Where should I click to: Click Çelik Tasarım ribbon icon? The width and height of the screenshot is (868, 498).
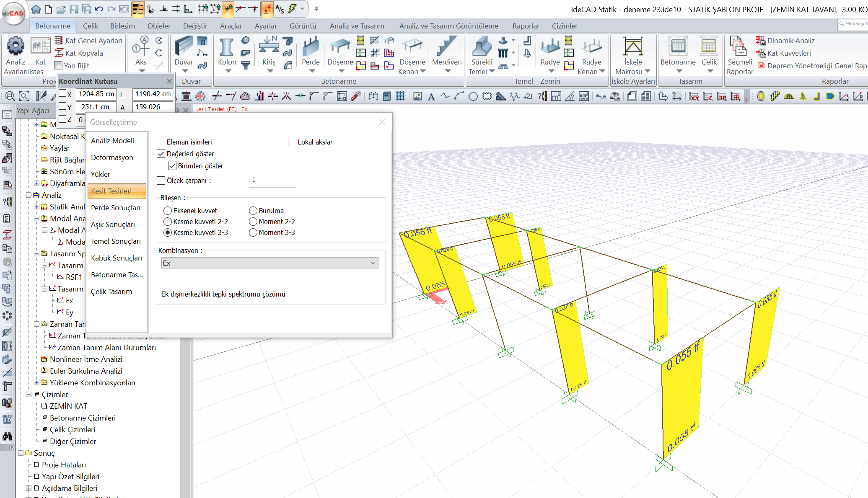[x=709, y=46]
